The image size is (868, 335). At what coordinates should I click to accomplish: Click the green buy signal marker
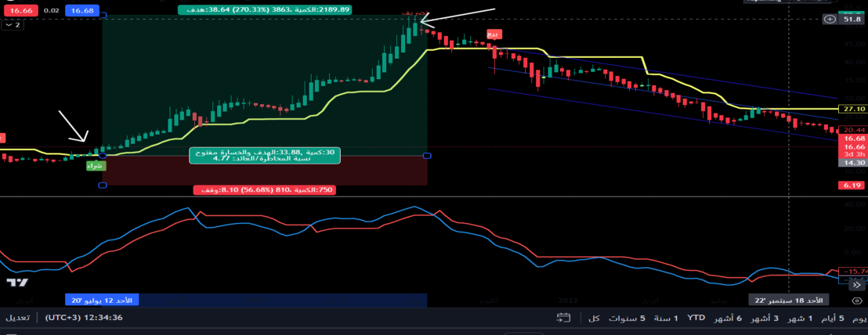point(92,166)
